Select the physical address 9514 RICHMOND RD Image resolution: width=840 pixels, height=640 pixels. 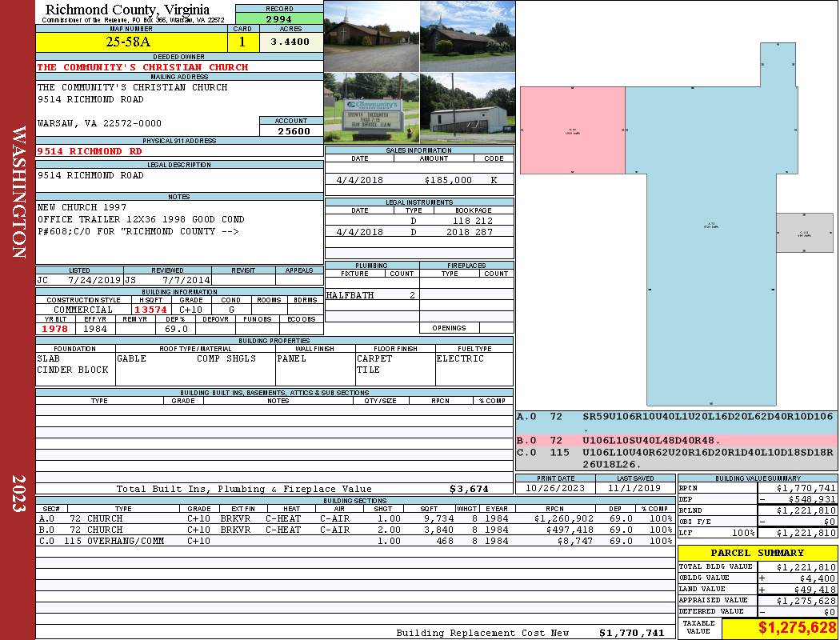(90, 151)
